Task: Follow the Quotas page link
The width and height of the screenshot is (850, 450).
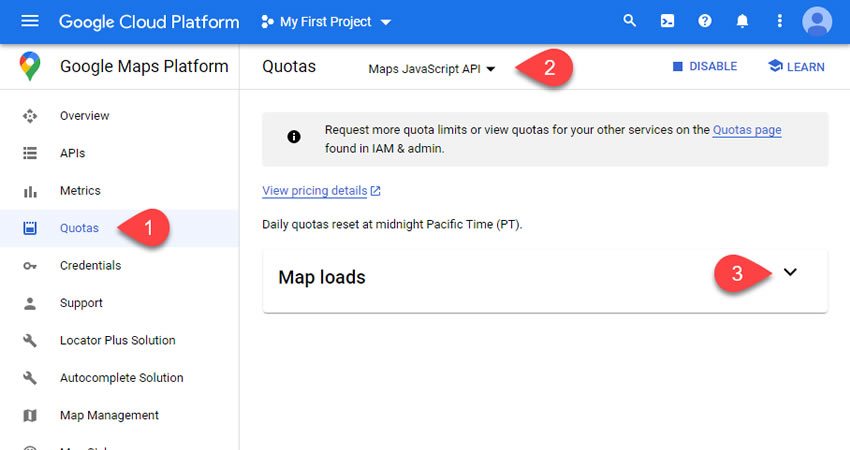Action: (746, 130)
